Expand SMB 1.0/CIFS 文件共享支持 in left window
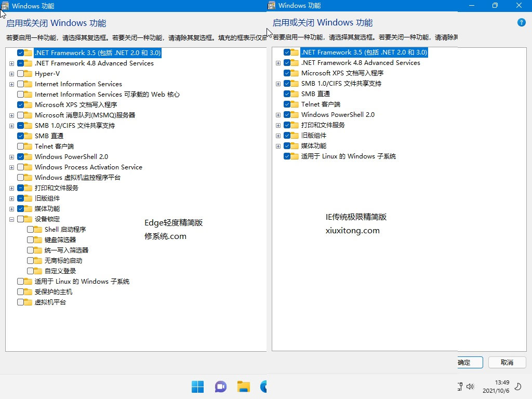Image resolution: width=532 pixels, height=399 pixels. point(11,126)
